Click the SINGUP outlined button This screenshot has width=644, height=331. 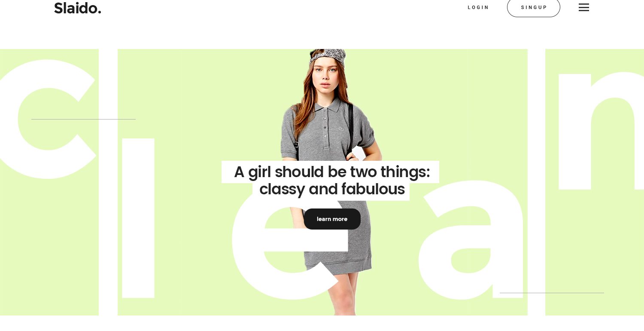click(x=534, y=7)
